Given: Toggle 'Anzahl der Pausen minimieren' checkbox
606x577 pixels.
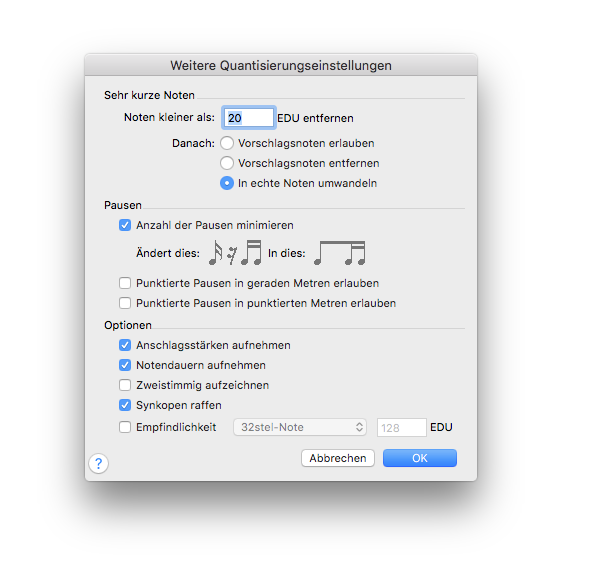Looking at the screenshot, I should pyautogui.click(x=125, y=225).
